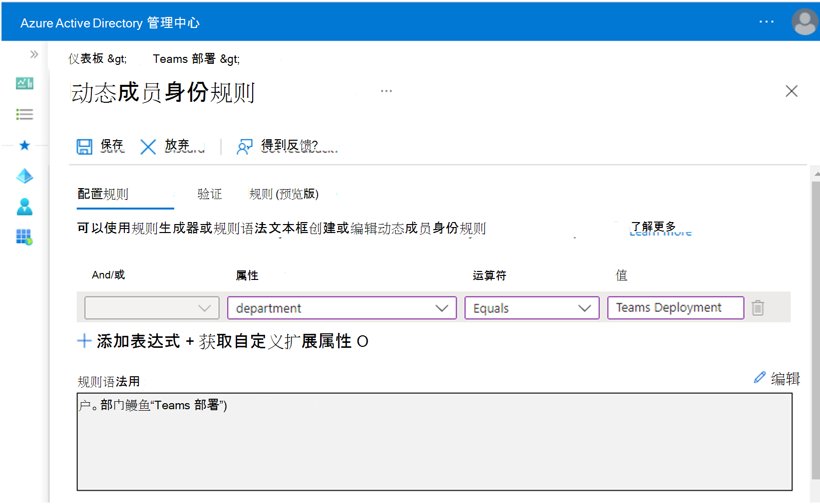Screen dimensions: 820x504
Task: Close the dynamic membership rules pane
Action: [x=792, y=91]
